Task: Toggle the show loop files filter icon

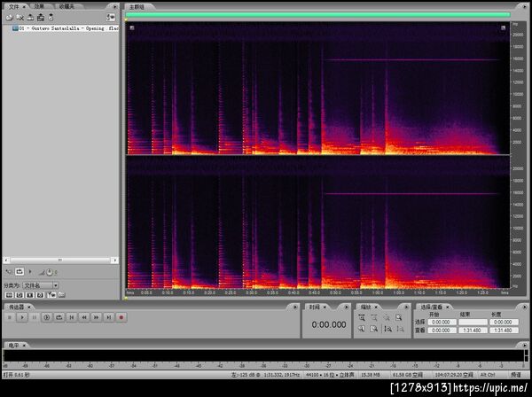Action: 20,295
